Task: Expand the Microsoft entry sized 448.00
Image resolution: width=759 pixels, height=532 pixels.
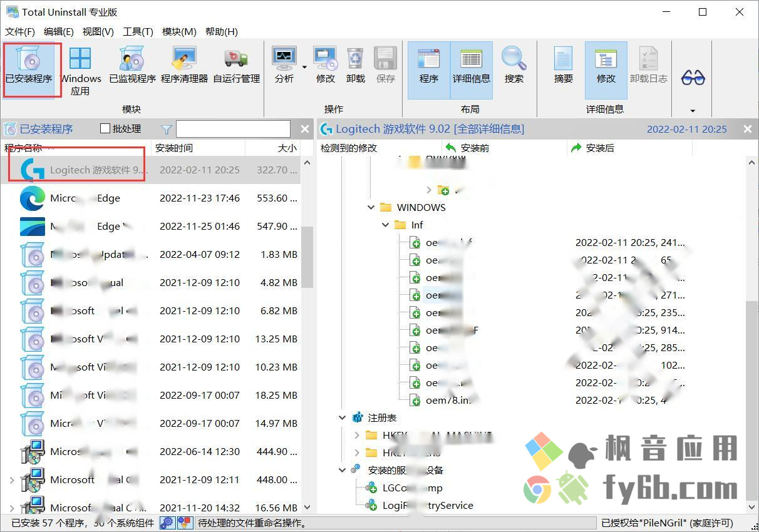Action: (x=11, y=480)
